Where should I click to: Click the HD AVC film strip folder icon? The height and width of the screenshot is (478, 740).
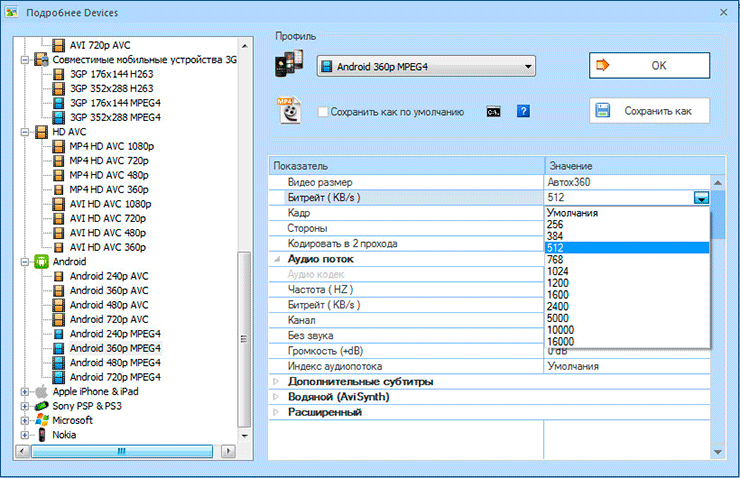tap(42, 132)
